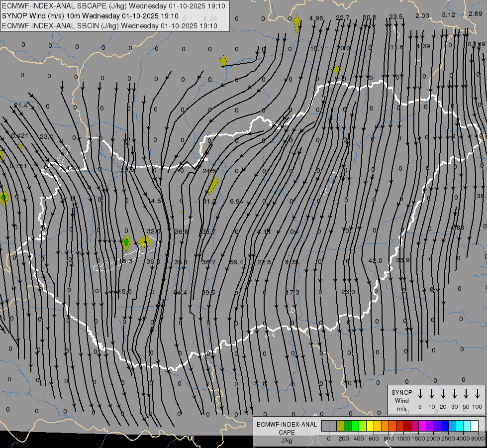
Task: Click the 200 tick on CAPE legend
Action: pos(344,439)
